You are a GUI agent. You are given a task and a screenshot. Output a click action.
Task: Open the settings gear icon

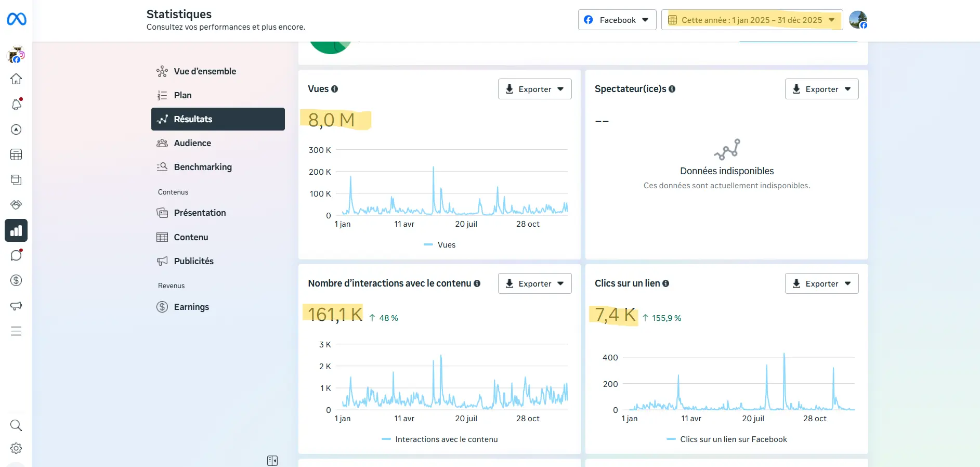[16, 448]
